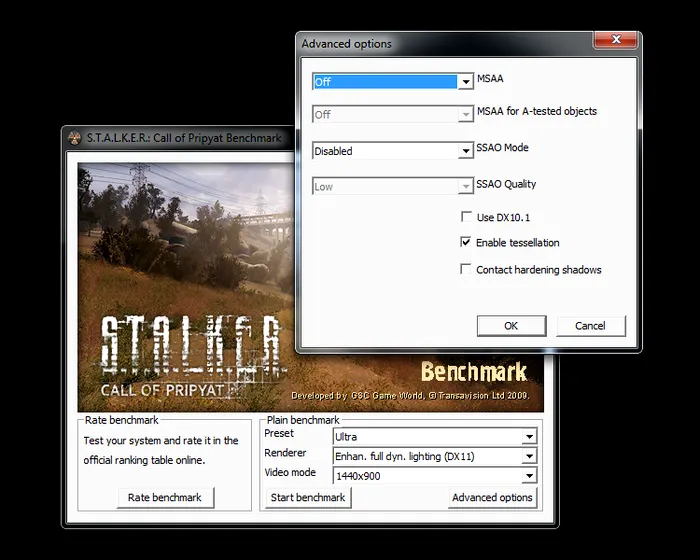Viewport: 700px width, 560px height.
Task: Enable Contact hardening shadows checkbox
Action: pyautogui.click(x=466, y=269)
